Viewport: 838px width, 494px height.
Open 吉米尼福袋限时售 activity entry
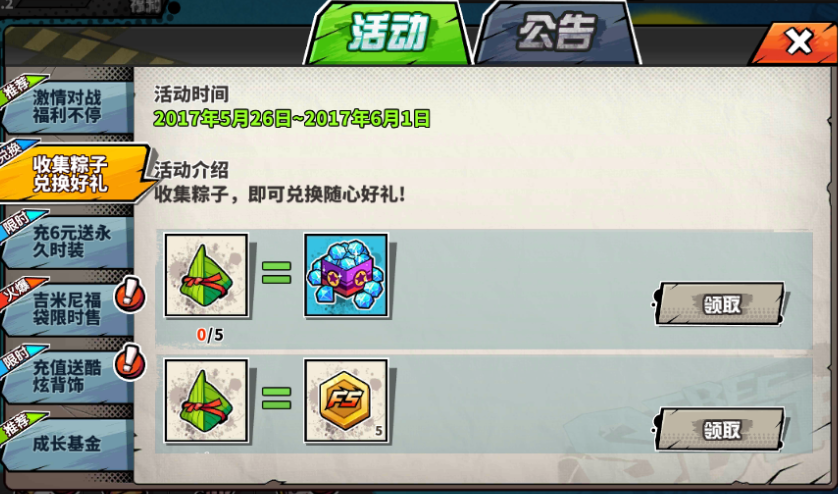click(x=67, y=309)
